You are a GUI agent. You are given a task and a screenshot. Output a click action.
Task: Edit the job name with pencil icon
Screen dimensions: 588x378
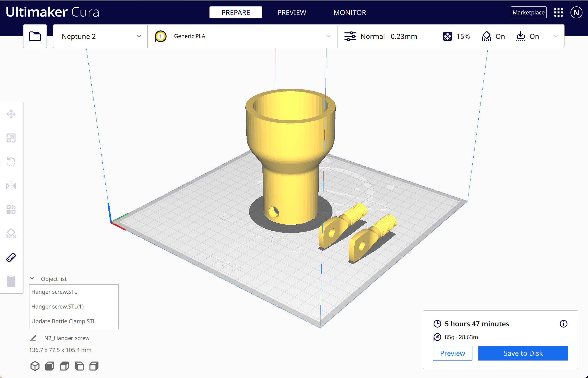click(x=33, y=338)
